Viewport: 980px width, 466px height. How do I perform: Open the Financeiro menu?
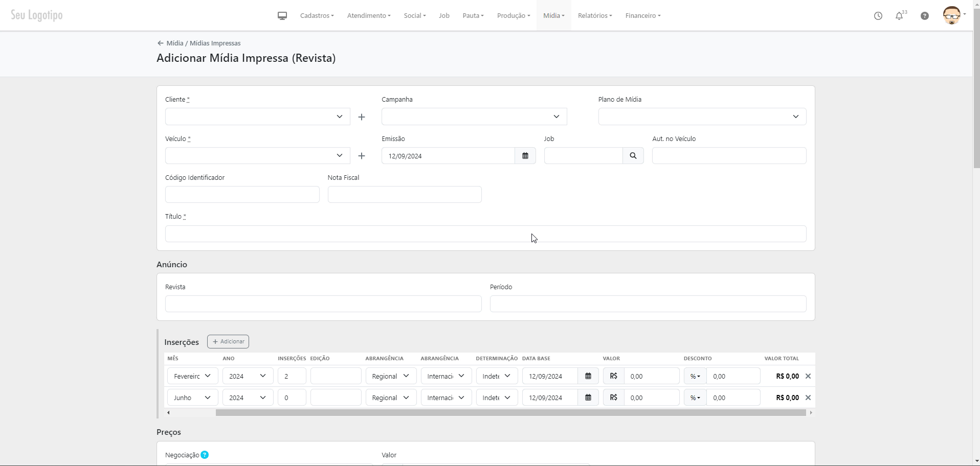click(642, 16)
